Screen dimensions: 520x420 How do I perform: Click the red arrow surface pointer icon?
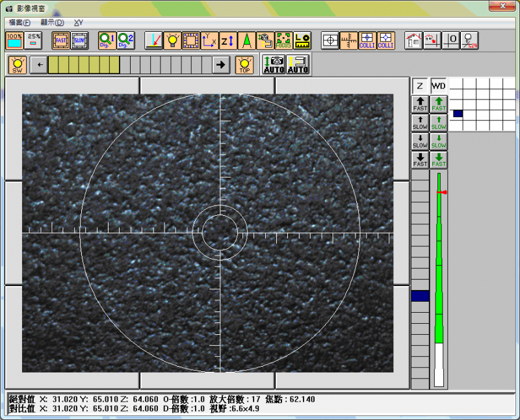click(x=153, y=41)
